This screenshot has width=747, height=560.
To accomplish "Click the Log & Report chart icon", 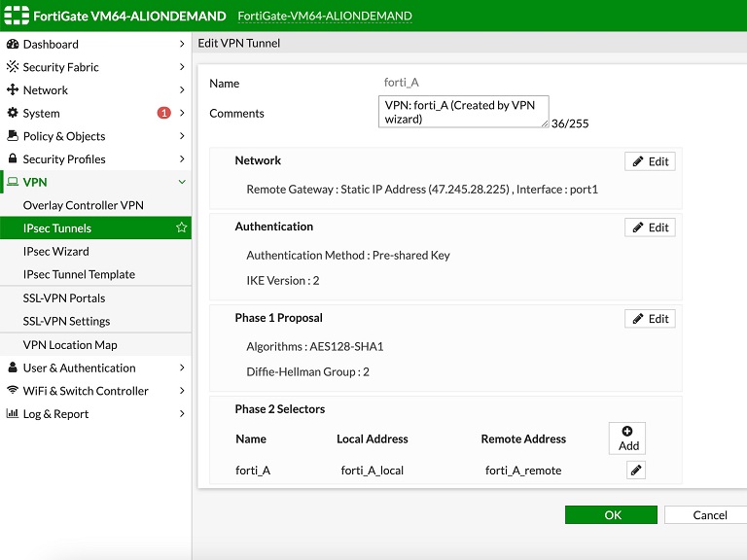I will click(13, 414).
